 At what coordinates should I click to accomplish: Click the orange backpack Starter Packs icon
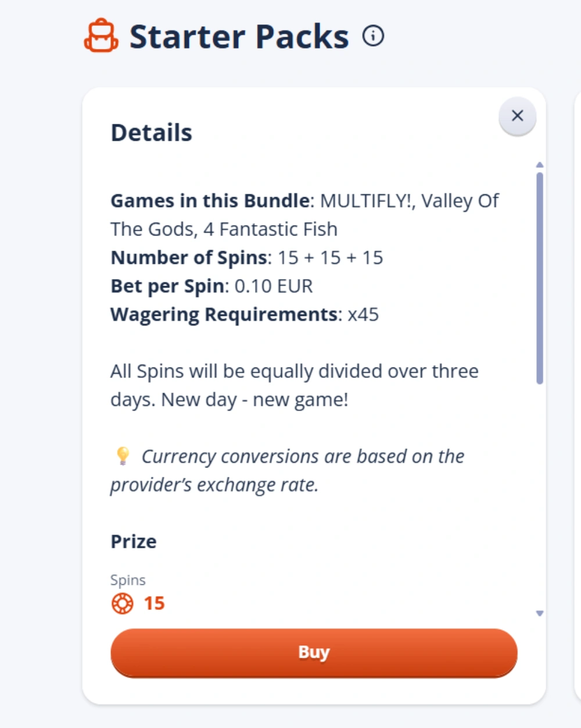pos(101,36)
